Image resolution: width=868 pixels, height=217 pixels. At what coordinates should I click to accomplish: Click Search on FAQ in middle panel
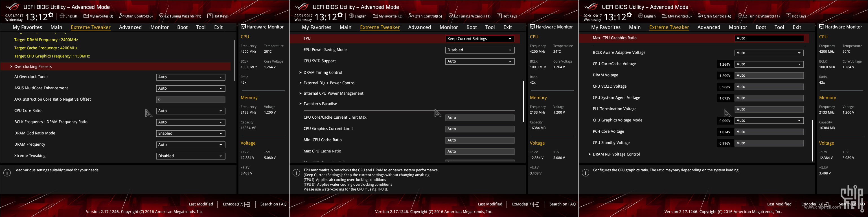pyautogui.click(x=562, y=204)
